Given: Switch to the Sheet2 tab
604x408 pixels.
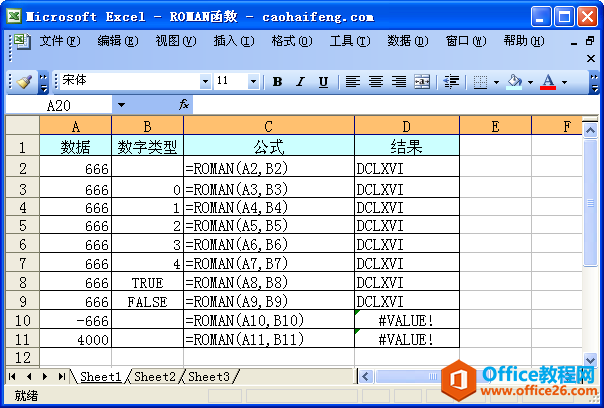Looking at the screenshot, I should point(155,376).
